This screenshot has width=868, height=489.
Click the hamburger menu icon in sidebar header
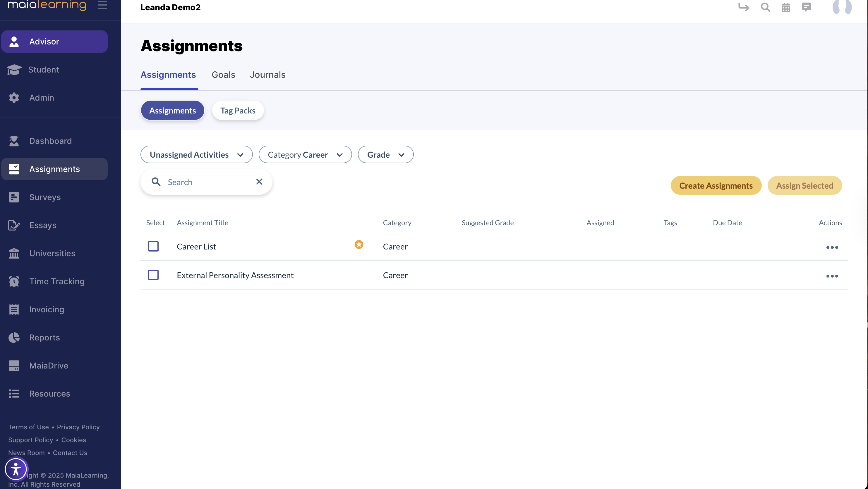click(x=102, y=5)
